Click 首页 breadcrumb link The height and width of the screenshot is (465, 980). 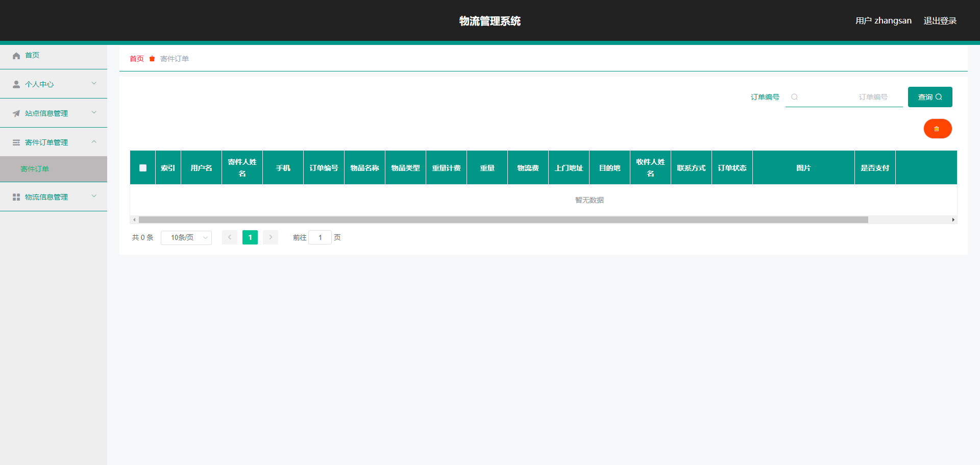[x=137, y=59]
